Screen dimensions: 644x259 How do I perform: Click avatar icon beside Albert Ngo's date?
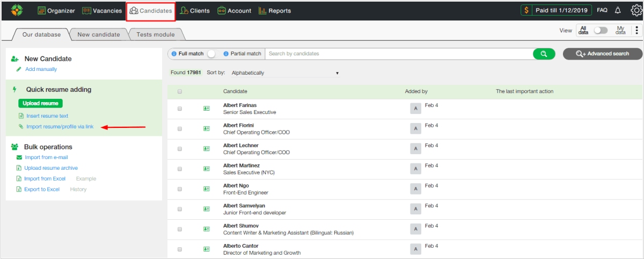coord(415,189)
